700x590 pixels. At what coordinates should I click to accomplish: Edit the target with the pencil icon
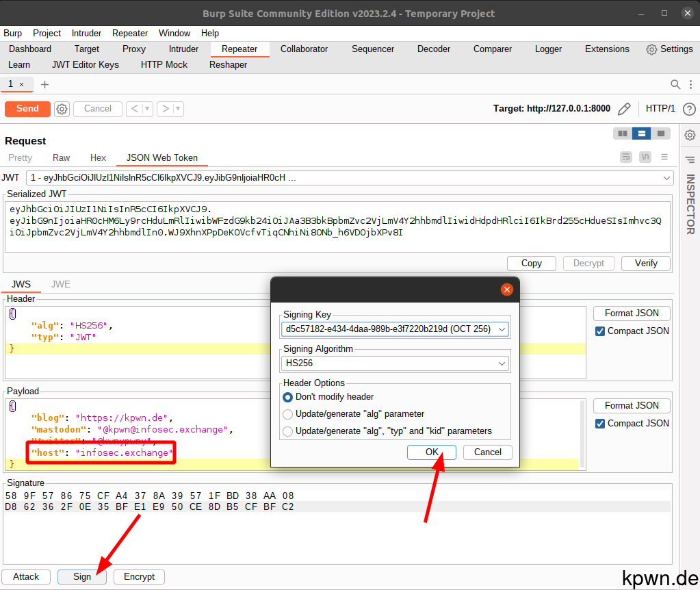pyautogui.click(x=624, y=108)
